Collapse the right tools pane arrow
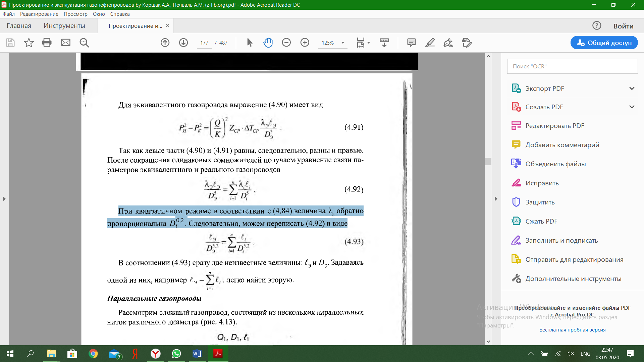The height and width of the screenshot is (362, 644). [x=496, y=199]
